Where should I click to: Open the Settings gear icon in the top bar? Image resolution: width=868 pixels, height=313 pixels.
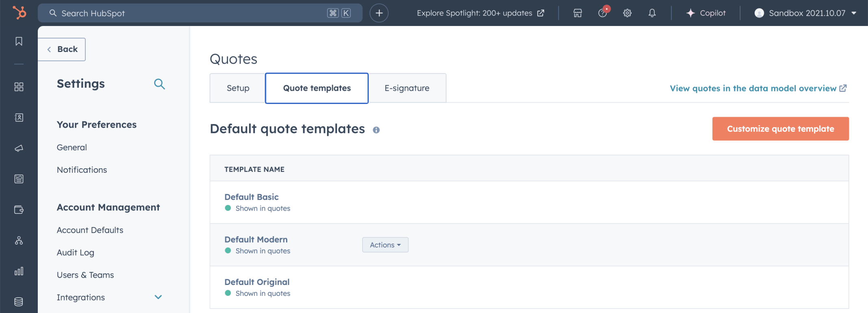(x=627, y=13)
